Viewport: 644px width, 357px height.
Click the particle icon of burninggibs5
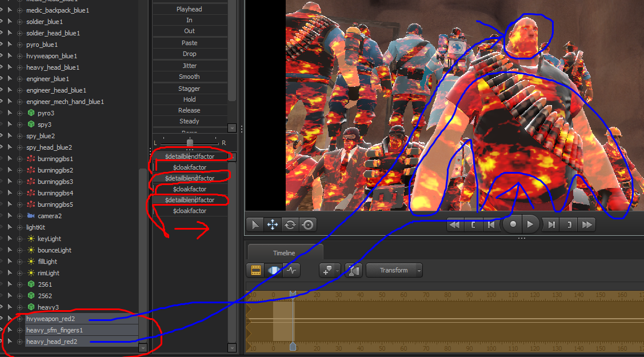31,204
